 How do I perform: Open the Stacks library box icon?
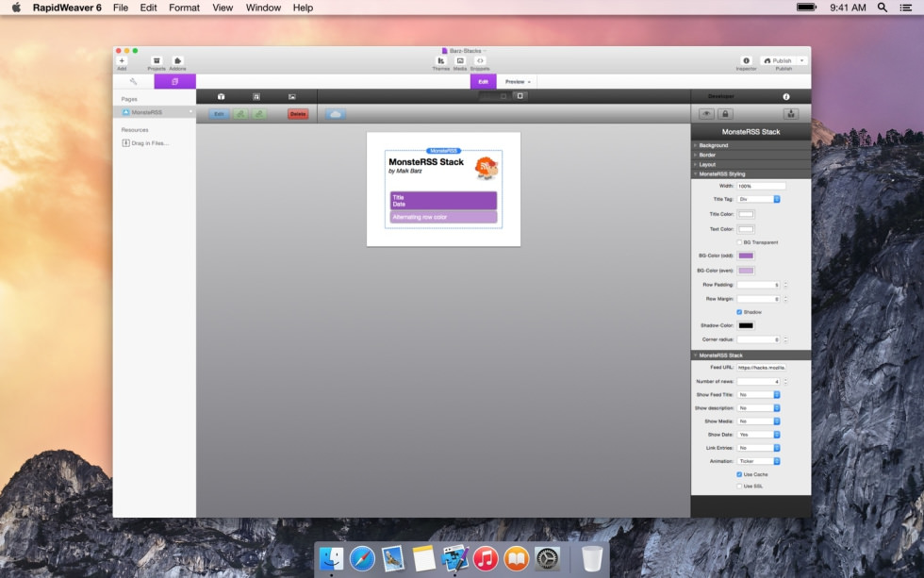221,96
